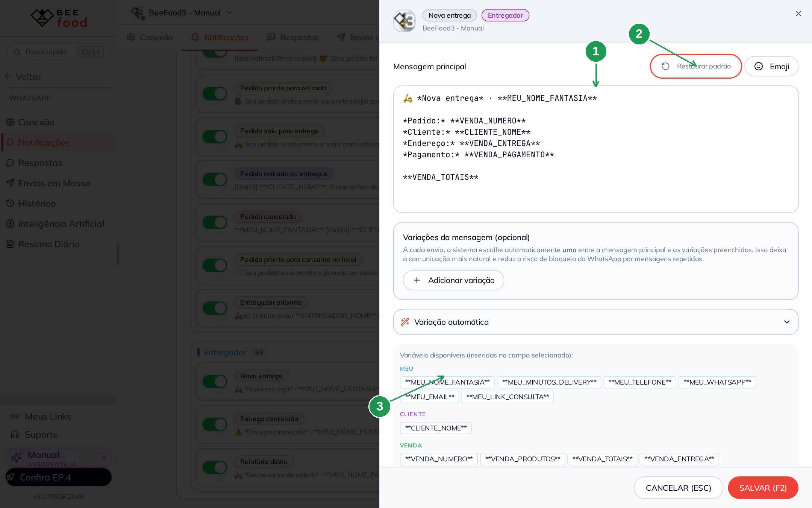Click the CANCELAR (ESC) button
Screen dimensions: 812x508
click(679, 488)
